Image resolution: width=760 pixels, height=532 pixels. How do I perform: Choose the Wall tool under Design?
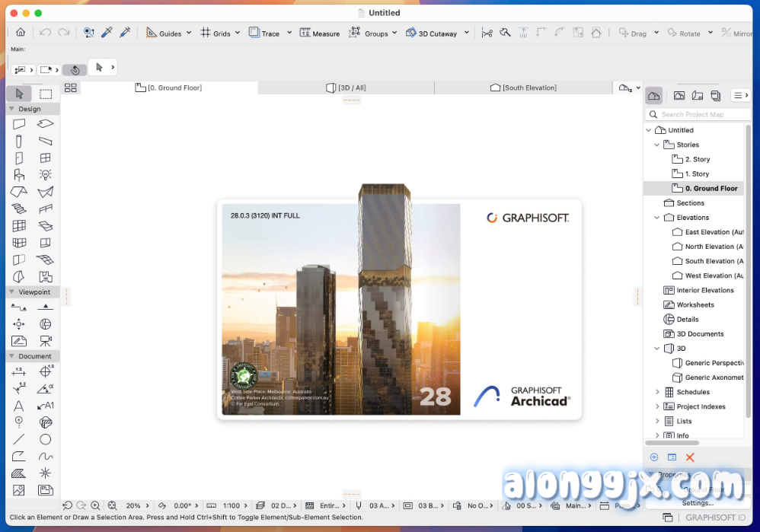(x=19, y=124)
